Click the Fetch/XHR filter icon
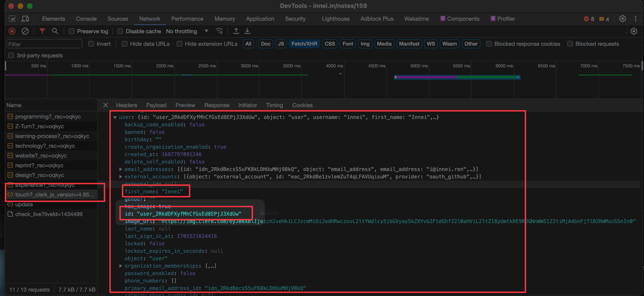The height and width of the screenshot is (296, 644). [x=304, y=43]
